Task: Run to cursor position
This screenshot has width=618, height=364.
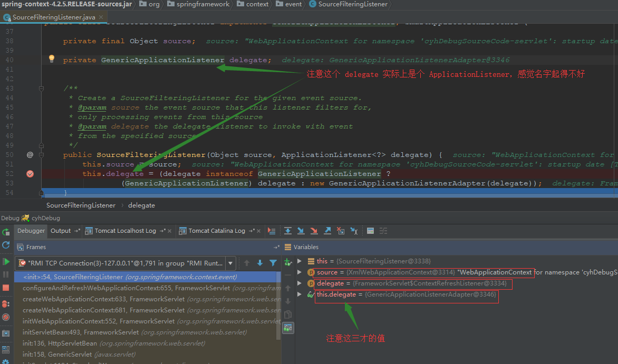Action: tap(354, 231)
